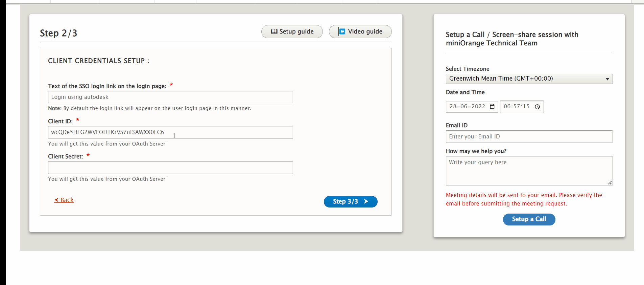Image resolution: width=644 pixels, height=285 pixels.
Task: Click the back arrow icon beside Back
Action: click(56, 200)
